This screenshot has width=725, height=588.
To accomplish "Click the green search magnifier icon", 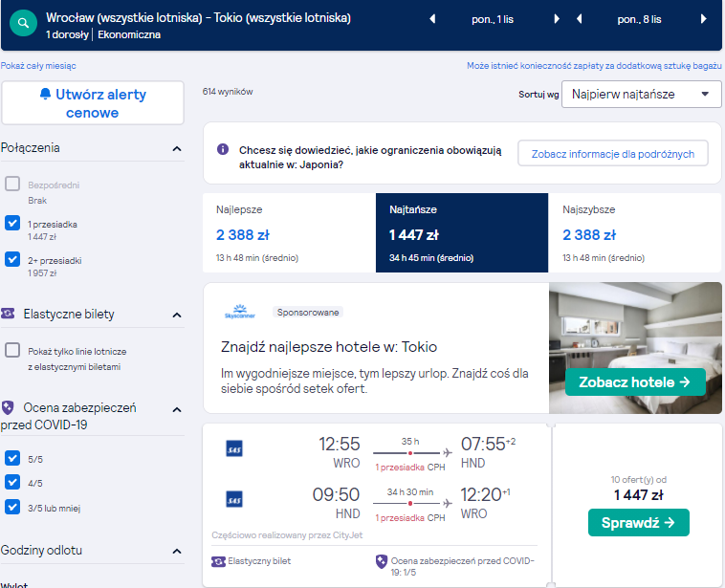I will [x=23, y=23].
